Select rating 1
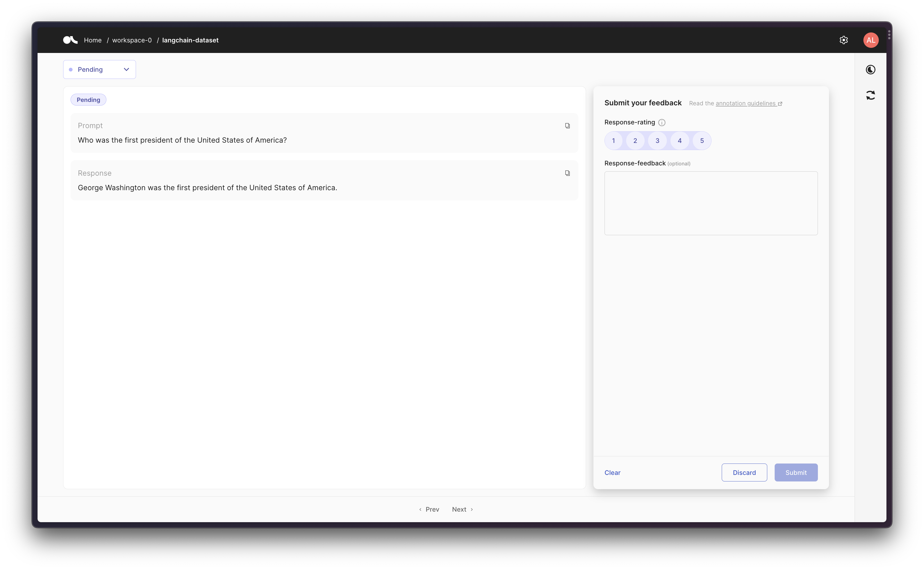Viewport: 924px width, 570px height. click(613, 141)
